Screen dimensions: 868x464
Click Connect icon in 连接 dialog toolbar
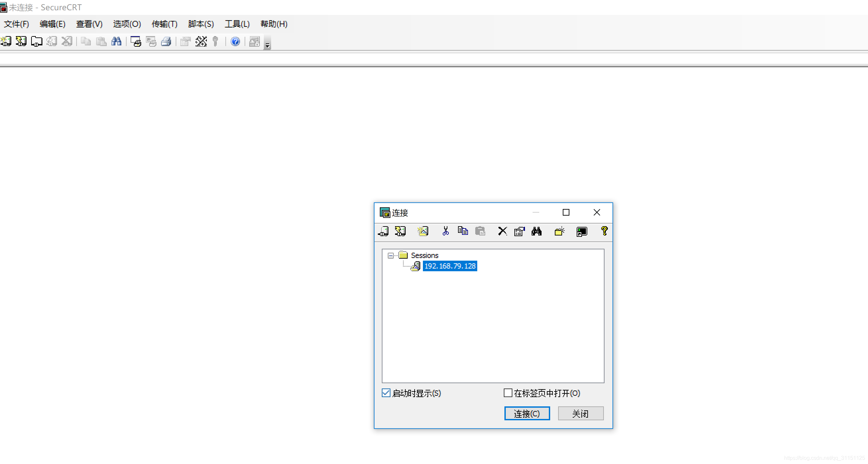(x=383, y=231)
